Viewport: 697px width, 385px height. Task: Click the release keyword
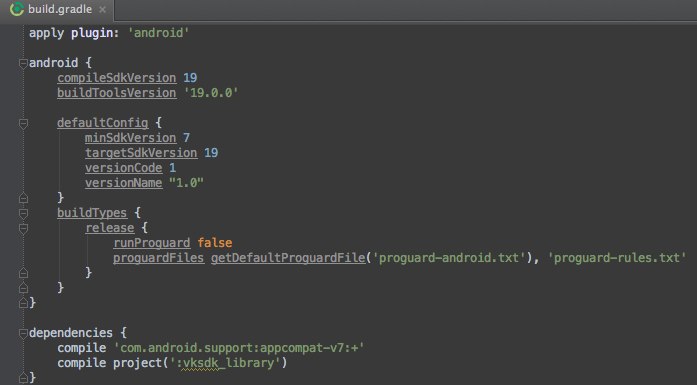(x=110, y=228)
